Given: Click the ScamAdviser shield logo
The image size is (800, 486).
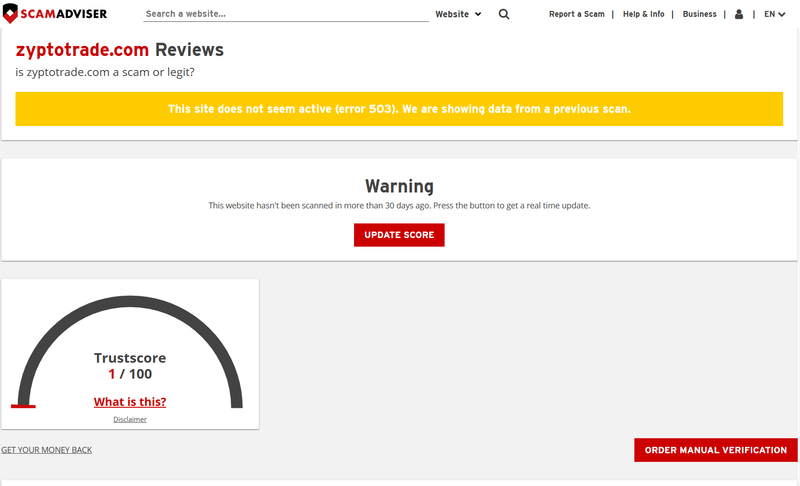Looking at the screenshot, I should point(10,14).
